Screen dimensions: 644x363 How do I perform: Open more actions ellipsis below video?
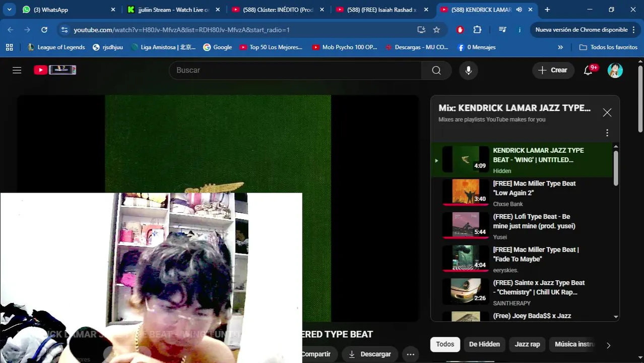(410, 354)
